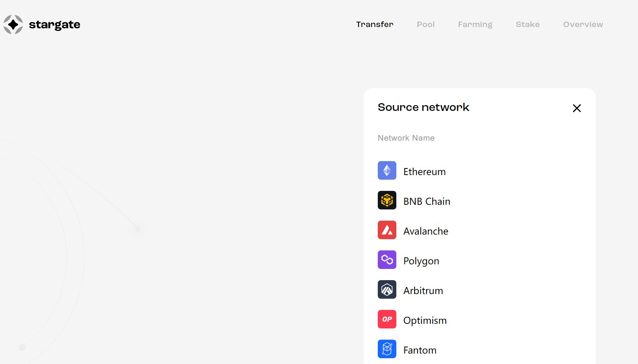The height and width of the screenshot is (364, 638).
Task: Select the Polygon network name
Action: (421, 261)
